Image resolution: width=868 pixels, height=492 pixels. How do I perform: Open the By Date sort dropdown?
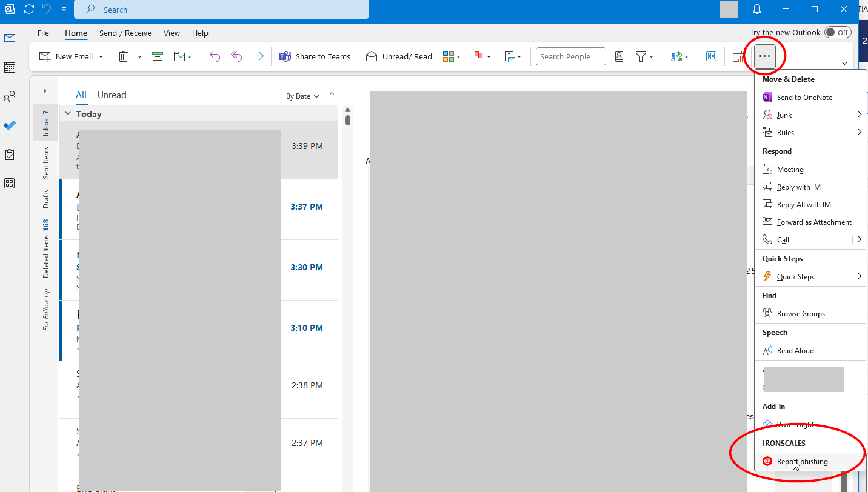pos(302,96)
